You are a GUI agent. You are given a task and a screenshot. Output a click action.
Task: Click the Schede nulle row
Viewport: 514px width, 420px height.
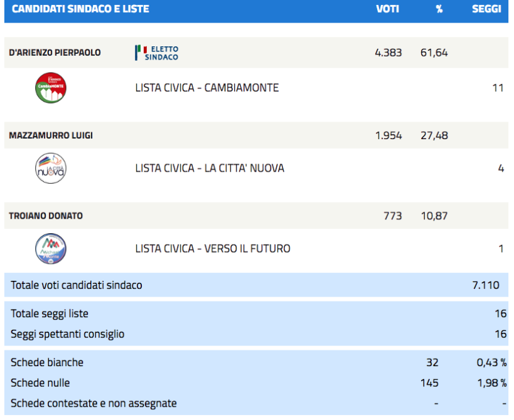coord(256,383)
